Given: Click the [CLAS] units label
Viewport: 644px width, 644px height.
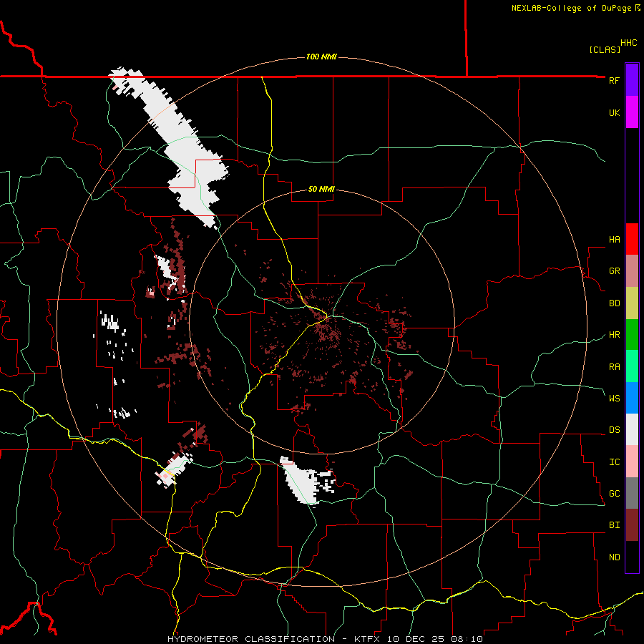Looking at the screenshot, I should (x=605, y=49).
